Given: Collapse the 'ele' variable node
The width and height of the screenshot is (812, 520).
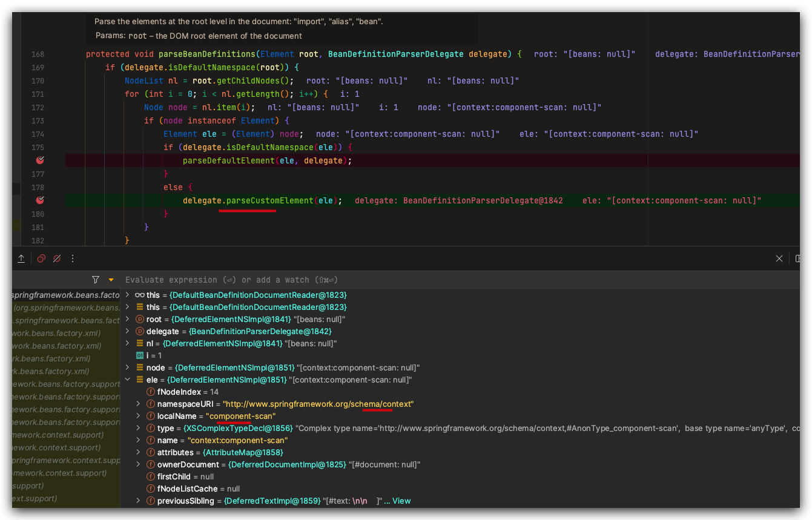Looking at the screenshot, I should pyautogui.click(x=127, y=380).
